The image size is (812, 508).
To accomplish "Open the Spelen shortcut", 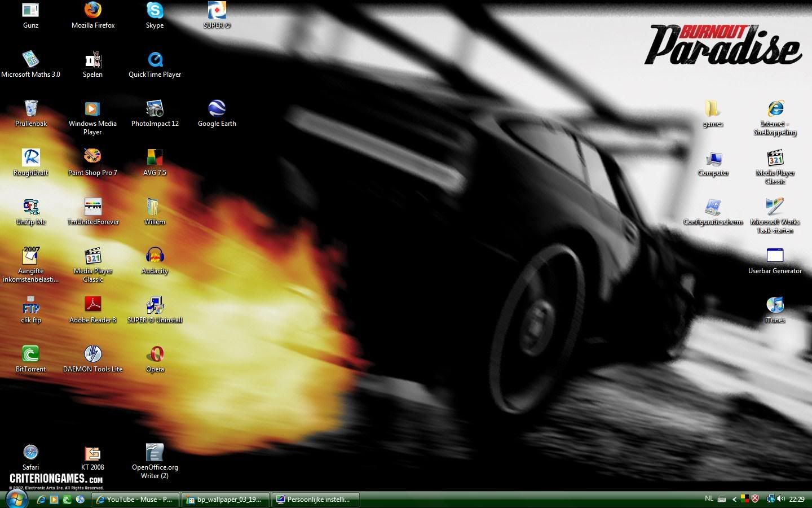I will coord(92,64).
